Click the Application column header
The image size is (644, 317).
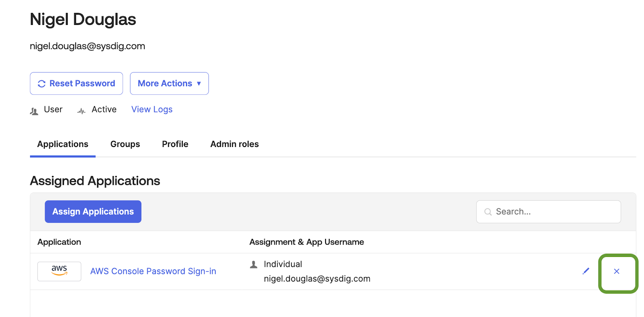click(59, 242)
